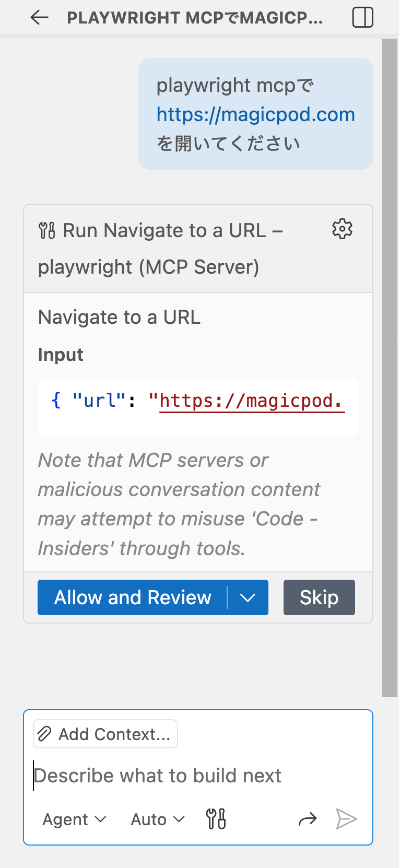The height and width of the screenshot is (868, 400).
Task: Click the underlined URL in the JSON input
Action: (251, 401)
